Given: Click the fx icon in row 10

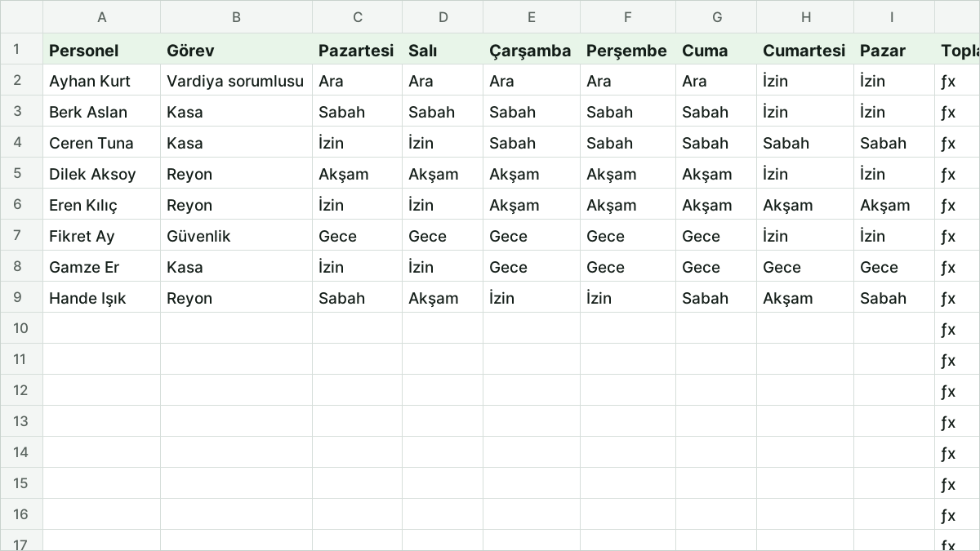Looking at the screenshot, I should (x=947, y=330).
